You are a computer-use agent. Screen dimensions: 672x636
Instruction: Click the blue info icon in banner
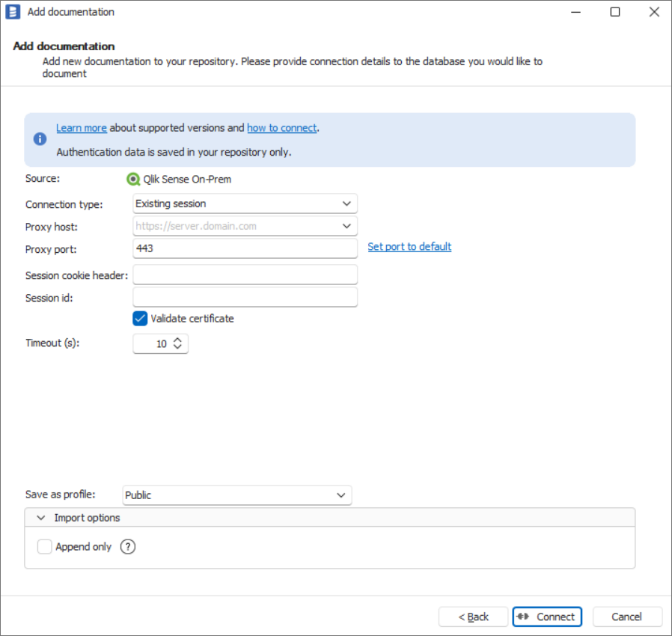(40, 140)
